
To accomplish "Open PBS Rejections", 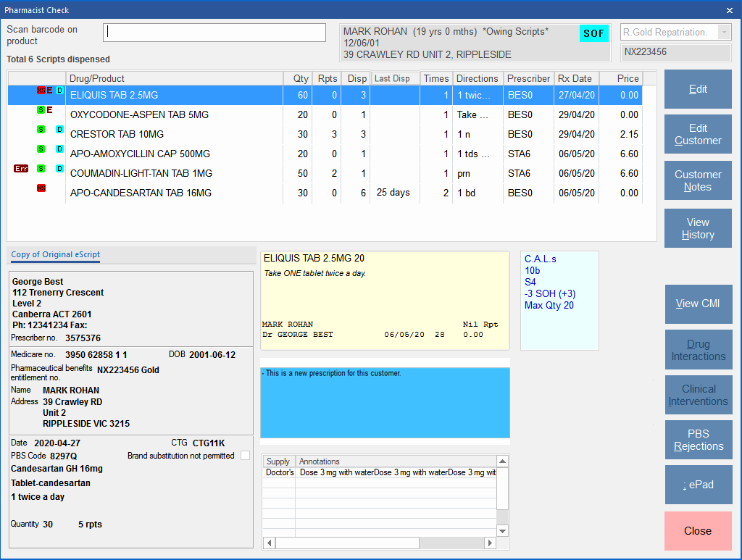I will tap(698, 440).
